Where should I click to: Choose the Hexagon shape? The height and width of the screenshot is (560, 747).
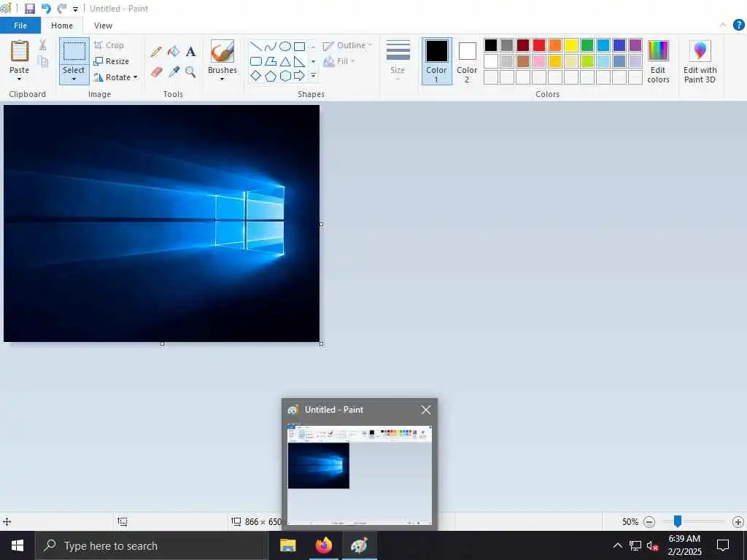[x=285, y=76]
